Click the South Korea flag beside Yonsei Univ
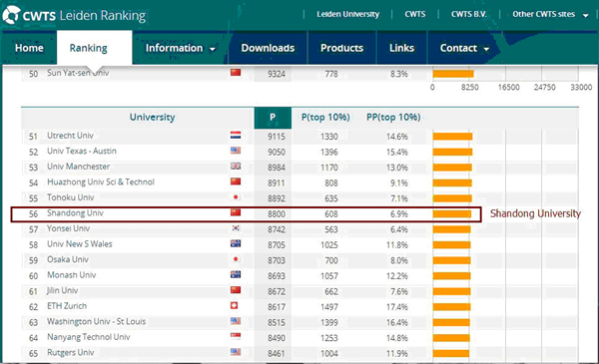The image size is (599, 364). tap(236, 228)
